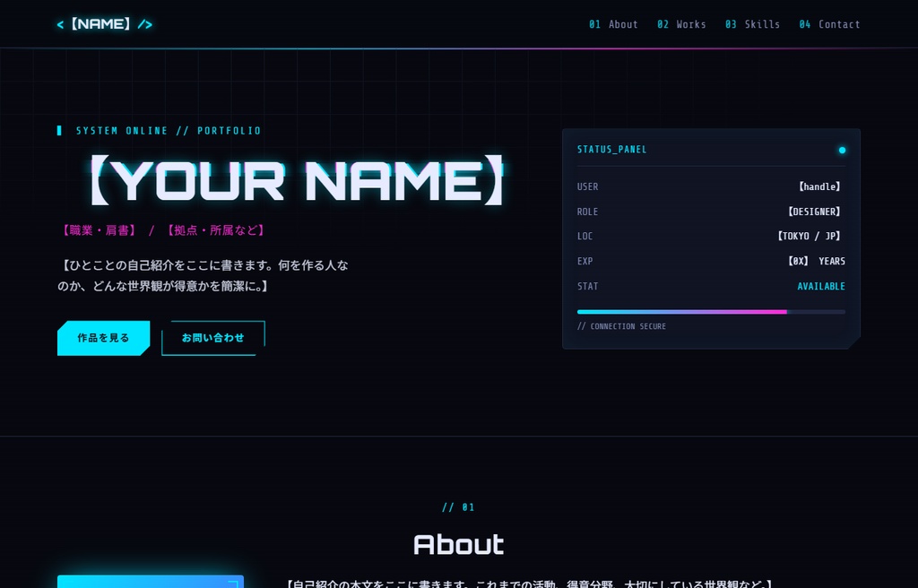The image size is (918, 588).
Task: Click the cyan profile image card thumbnail
Action: (151, 582)
